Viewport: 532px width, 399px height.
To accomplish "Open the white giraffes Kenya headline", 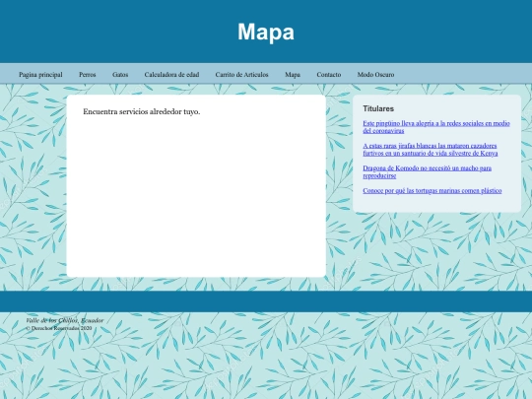I will [x=431, y=150].
